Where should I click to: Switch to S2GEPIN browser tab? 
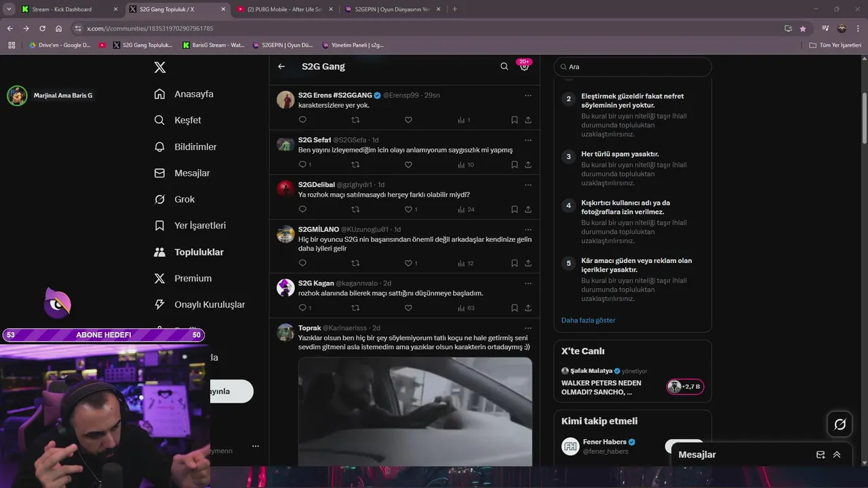tap(392, 9)
